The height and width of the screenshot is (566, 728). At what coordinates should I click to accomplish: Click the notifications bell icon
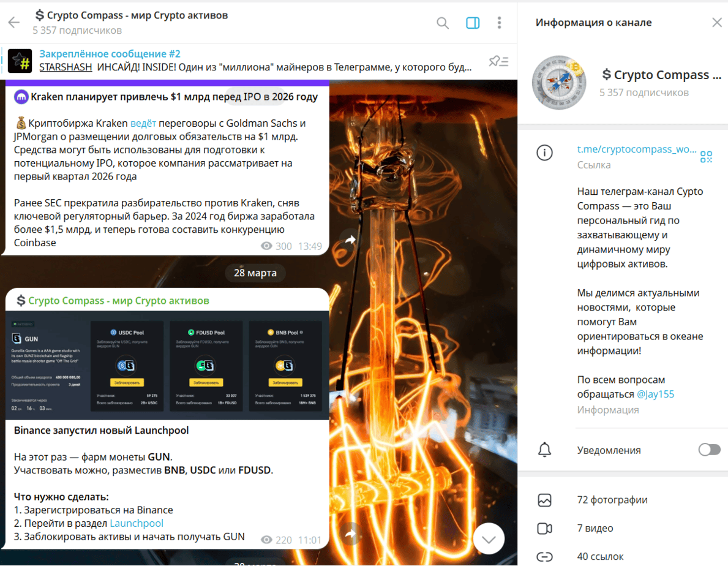pos(544,450)
